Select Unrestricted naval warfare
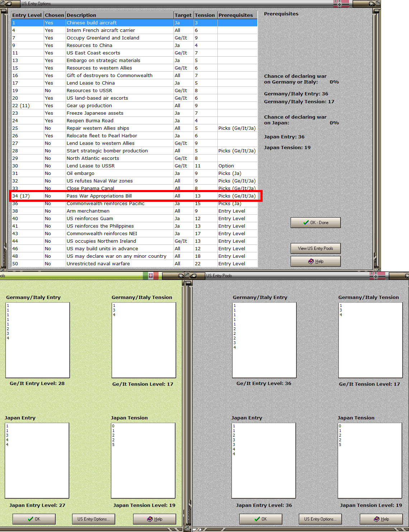Screen dimensions: 409x532 click(134, 263)
